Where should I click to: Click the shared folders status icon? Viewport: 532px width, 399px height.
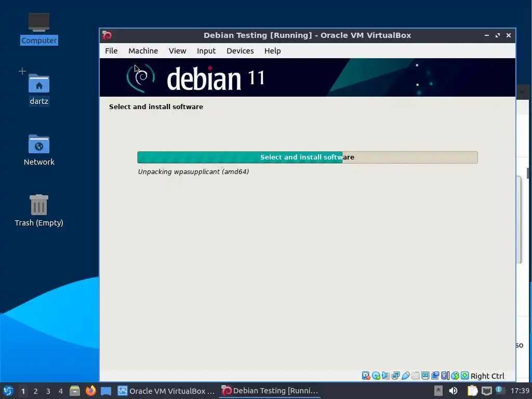[415, 376]
